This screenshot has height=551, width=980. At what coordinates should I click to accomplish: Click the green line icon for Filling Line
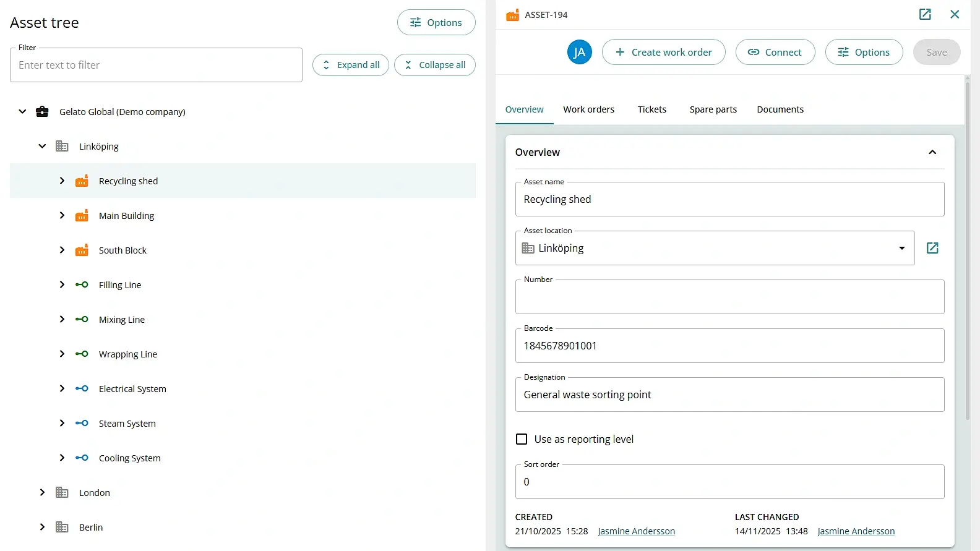82,285
